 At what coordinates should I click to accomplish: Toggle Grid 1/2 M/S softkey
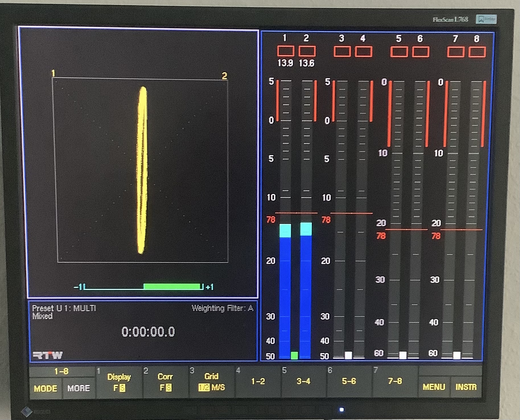(211, 382)
